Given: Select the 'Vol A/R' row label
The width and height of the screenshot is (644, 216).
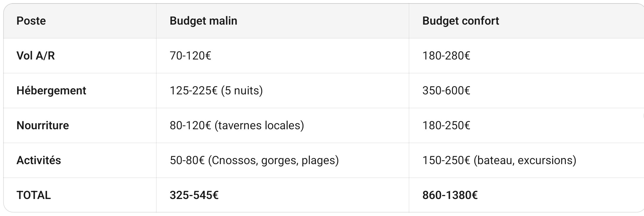Looking at the screenshot, I should [36, 56].
